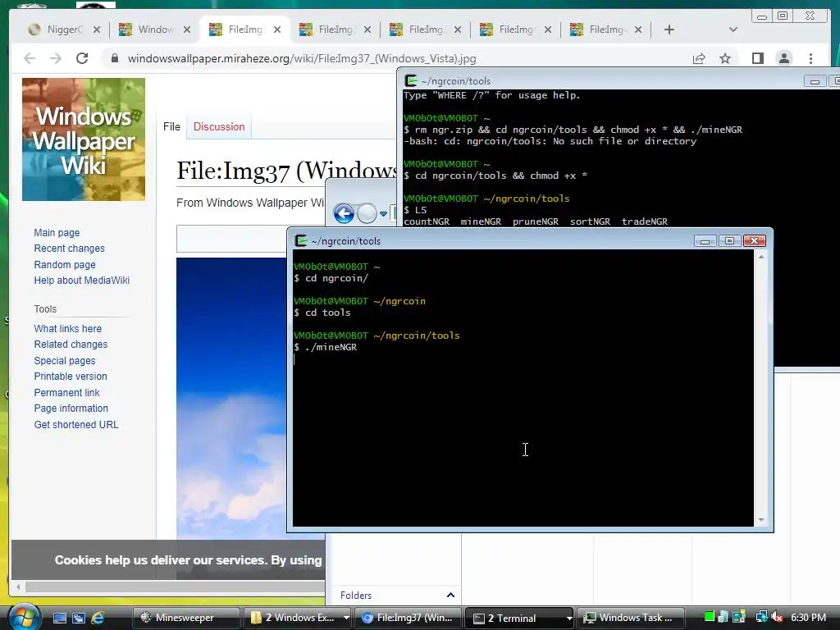Click the 'cd tools' command in front terminal
This screenshot has height=630, width=840.
[328, 313]
